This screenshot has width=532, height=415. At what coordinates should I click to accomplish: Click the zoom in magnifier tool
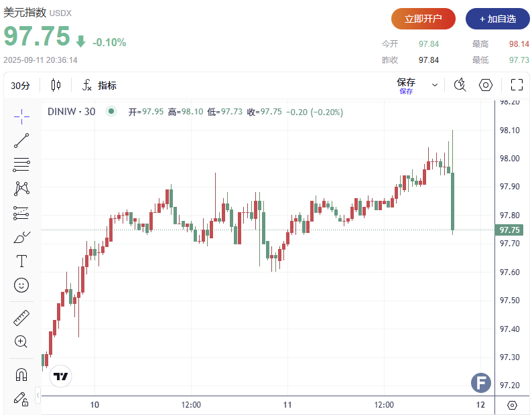(x=21, y=341)
